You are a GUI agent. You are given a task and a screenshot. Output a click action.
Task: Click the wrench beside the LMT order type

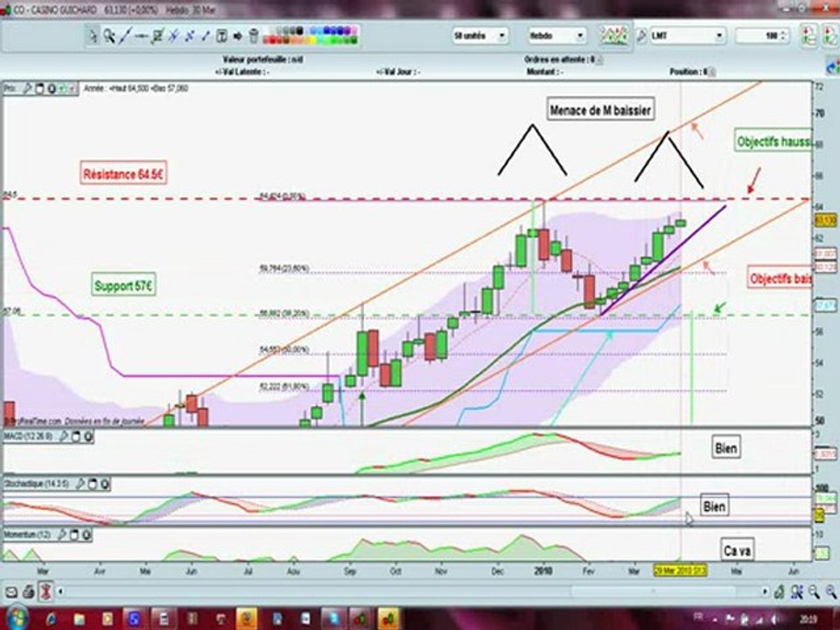click(x=640, y=36)
